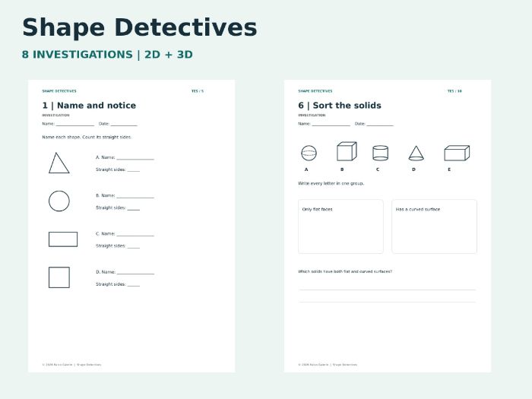The height and width of the screenshot is (399, 532).
Task: Click 'SHAPE DETECTIVES' header on right worksheet
Action: pyautogui.click(x=315, y=91)
